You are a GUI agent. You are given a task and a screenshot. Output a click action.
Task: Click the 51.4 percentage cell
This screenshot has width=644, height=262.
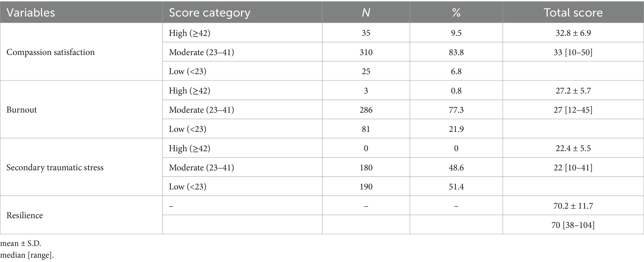(456, 187)
